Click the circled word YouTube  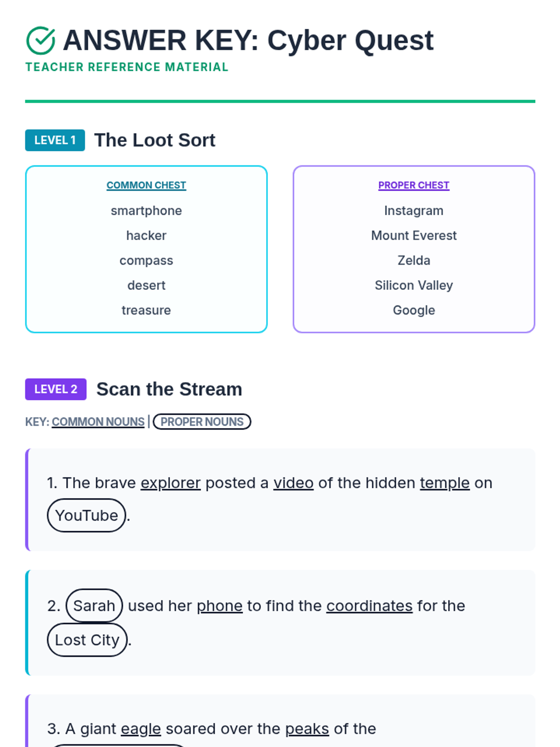tap(87, 515)
